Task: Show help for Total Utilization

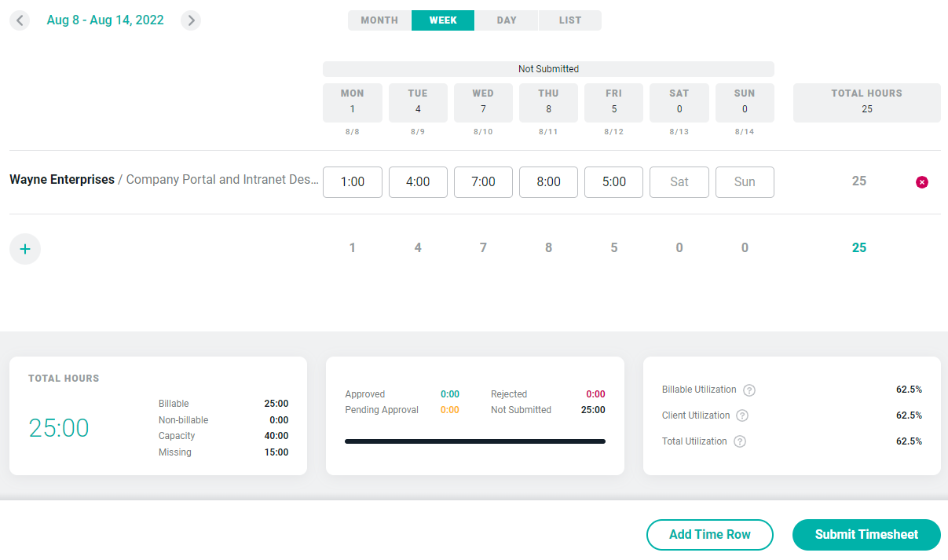Action: 740,442
